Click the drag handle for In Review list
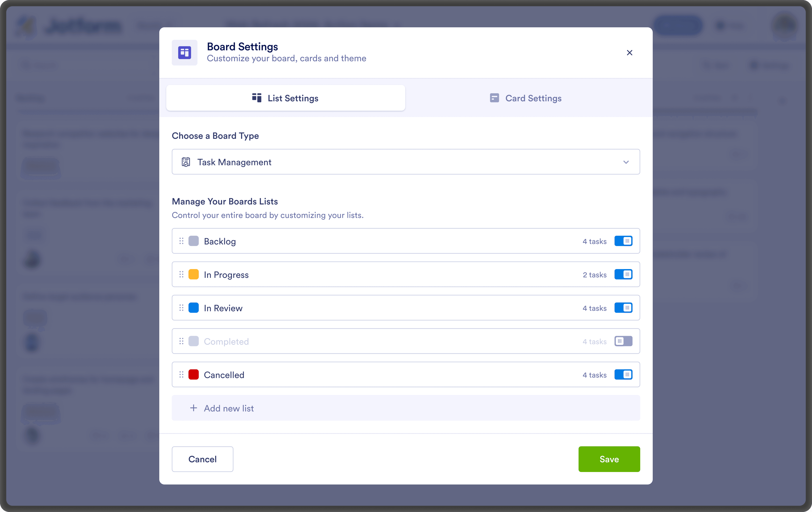812x512 pixels. tap(181, 308)
